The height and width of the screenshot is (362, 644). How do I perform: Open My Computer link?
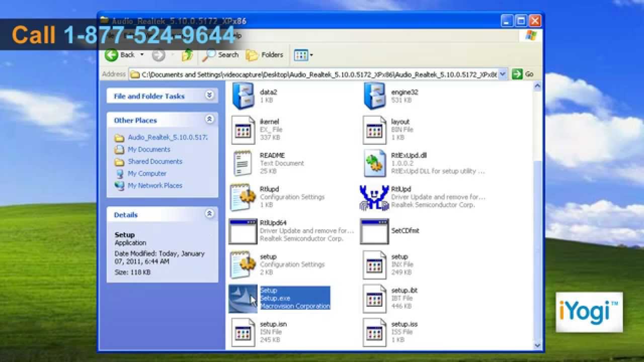pos(146,173)
